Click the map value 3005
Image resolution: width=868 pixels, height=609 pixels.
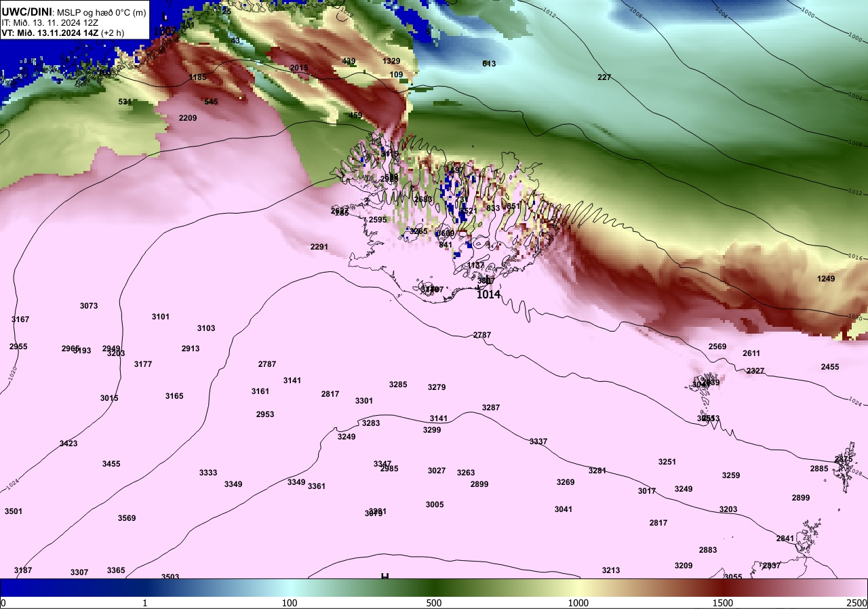435,505
